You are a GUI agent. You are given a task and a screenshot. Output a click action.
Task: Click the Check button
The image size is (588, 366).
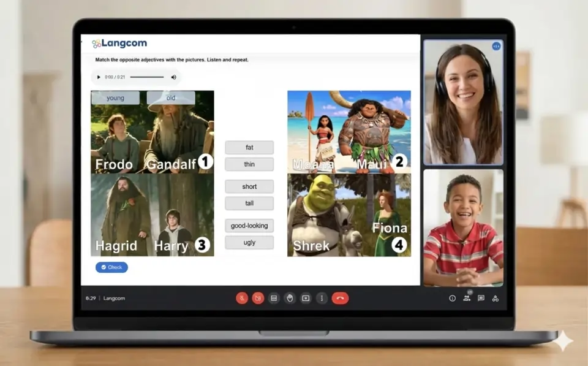click(111, 267)
